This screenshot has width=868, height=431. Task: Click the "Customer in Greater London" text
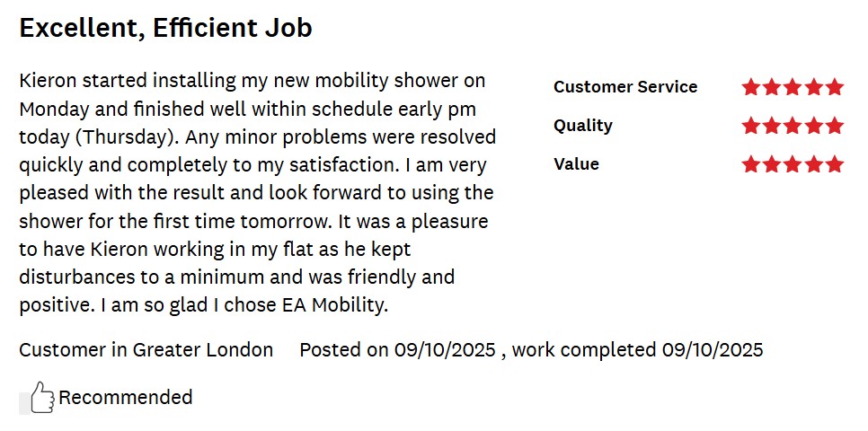(146, 350)
